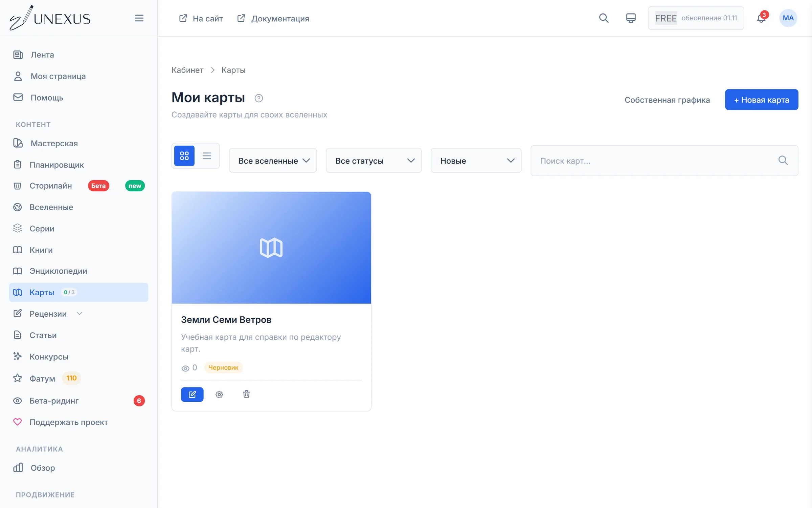Click help question mark next to Мои карты
Image resolution: width=812 pixels, height=508 pixels.
coord(258,98)
